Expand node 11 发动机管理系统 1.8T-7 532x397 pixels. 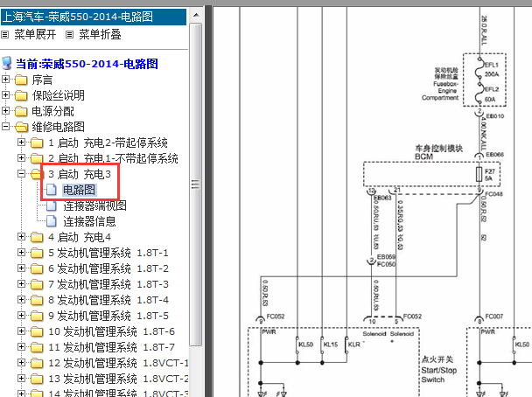[x=21, y=347]
